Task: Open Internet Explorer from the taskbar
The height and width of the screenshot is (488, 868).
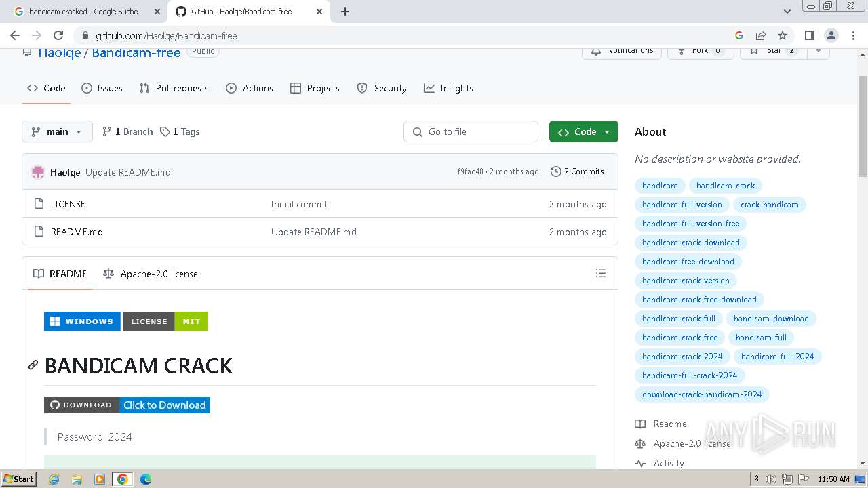Action: (54, 479)
